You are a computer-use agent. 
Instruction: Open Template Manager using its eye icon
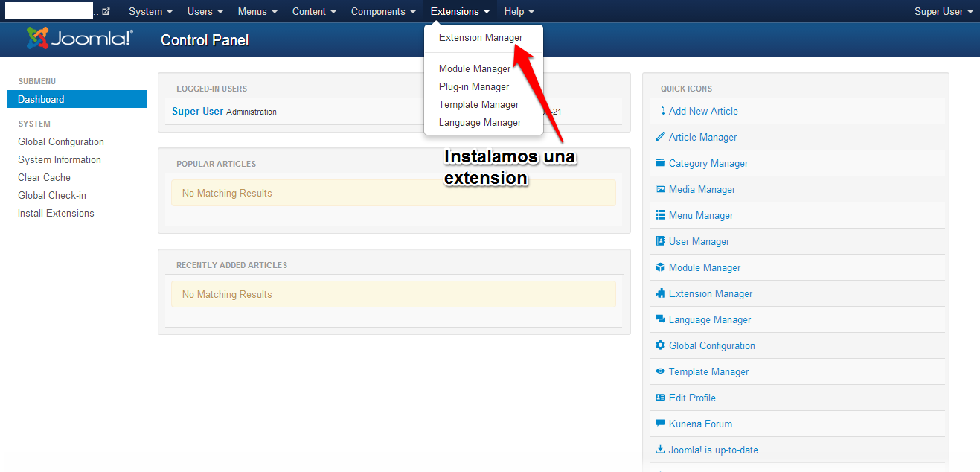pos(660,371)
